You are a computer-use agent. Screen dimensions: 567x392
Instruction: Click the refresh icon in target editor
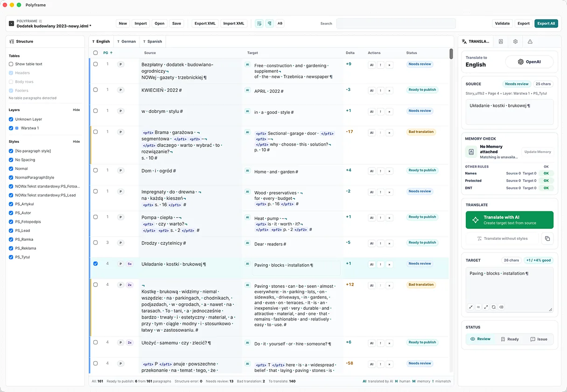pos(494,307)
